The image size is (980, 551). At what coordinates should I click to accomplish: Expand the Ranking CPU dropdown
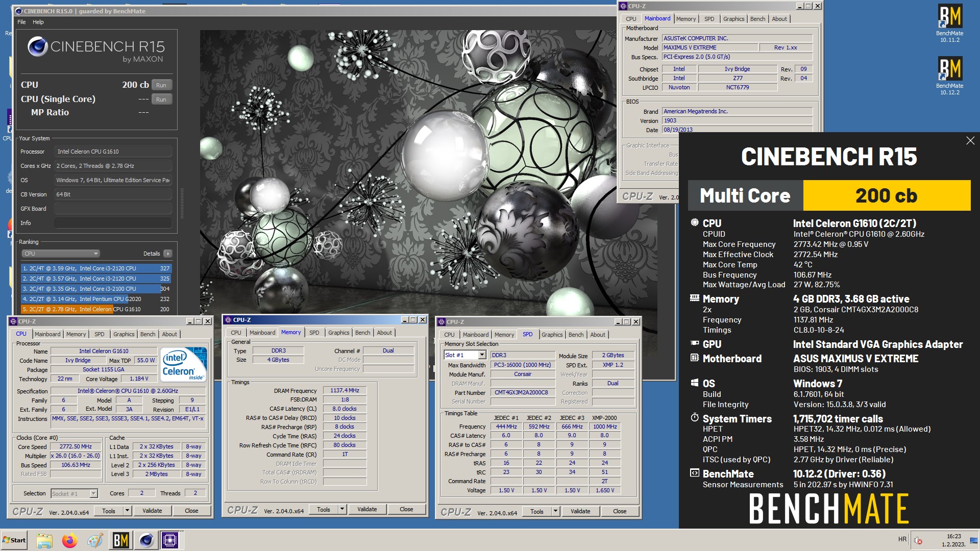coord(61,254)
